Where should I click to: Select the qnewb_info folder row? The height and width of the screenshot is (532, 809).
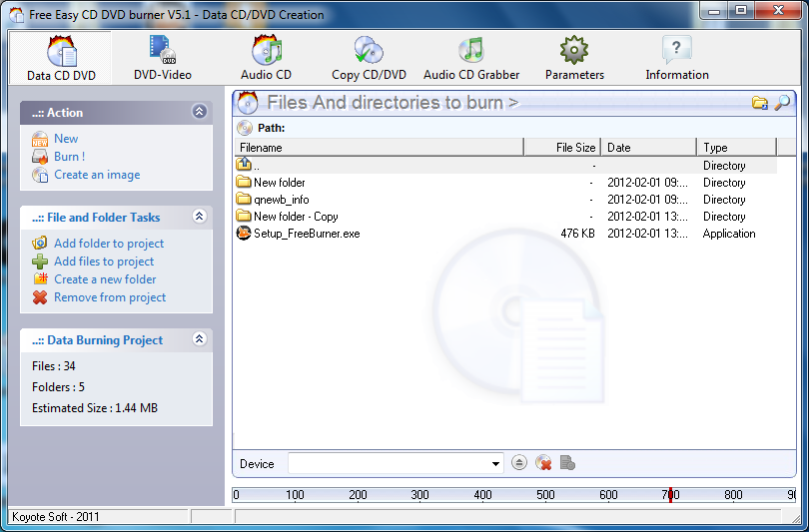point(505,200)
